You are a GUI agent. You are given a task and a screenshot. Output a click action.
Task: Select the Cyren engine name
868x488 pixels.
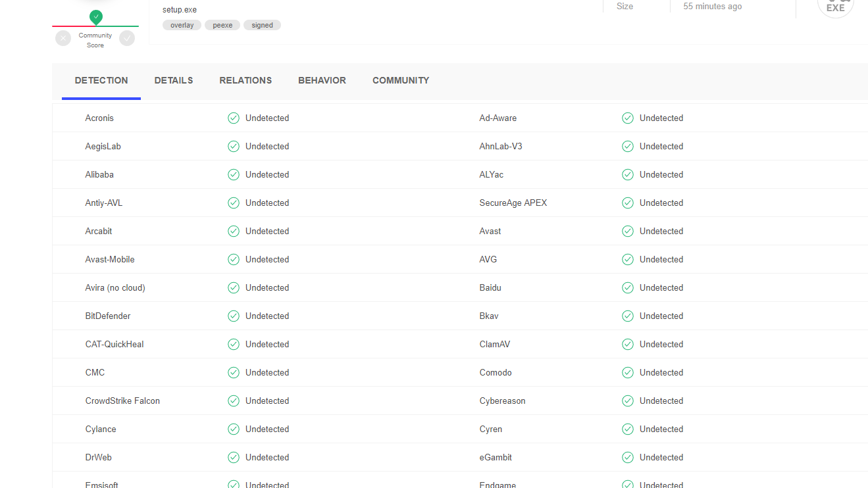tap(491, 429)
